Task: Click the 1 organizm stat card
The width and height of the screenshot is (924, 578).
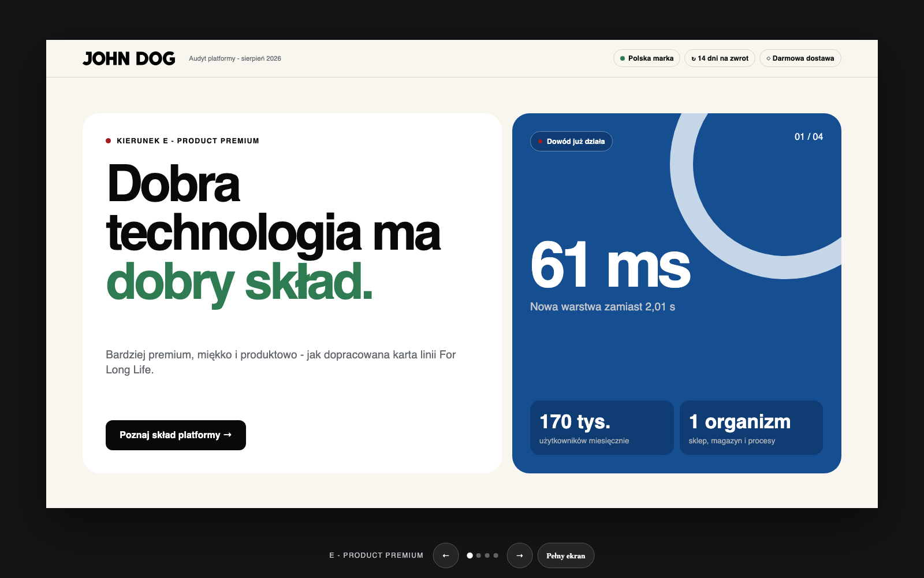Action: [x=751, y=428]
